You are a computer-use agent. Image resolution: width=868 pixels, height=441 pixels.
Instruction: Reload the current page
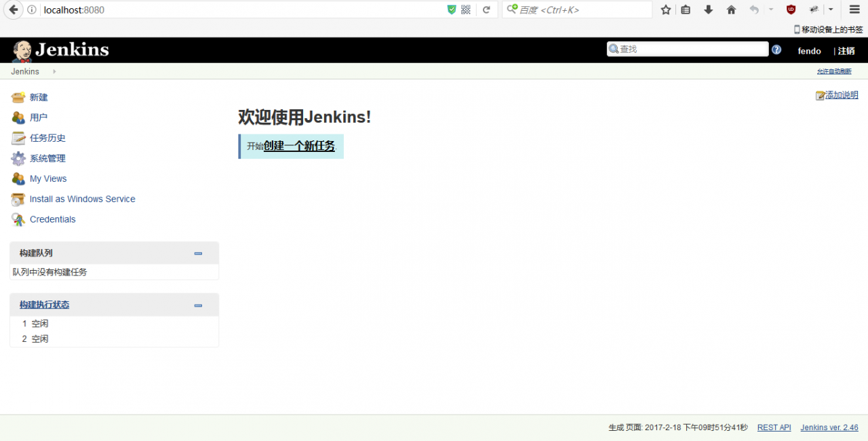pyautogui.click(x=486, y=9)
